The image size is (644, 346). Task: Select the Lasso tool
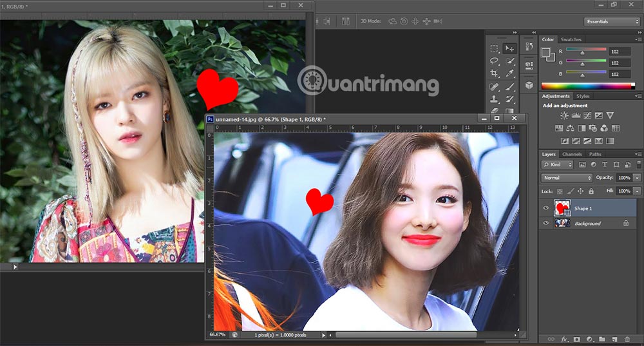494,61
